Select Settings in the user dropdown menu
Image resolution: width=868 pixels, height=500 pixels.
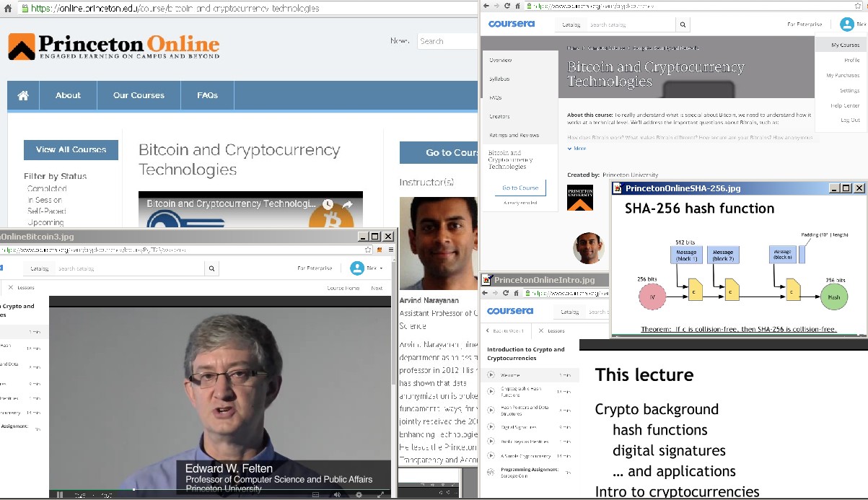pos(849,90)
